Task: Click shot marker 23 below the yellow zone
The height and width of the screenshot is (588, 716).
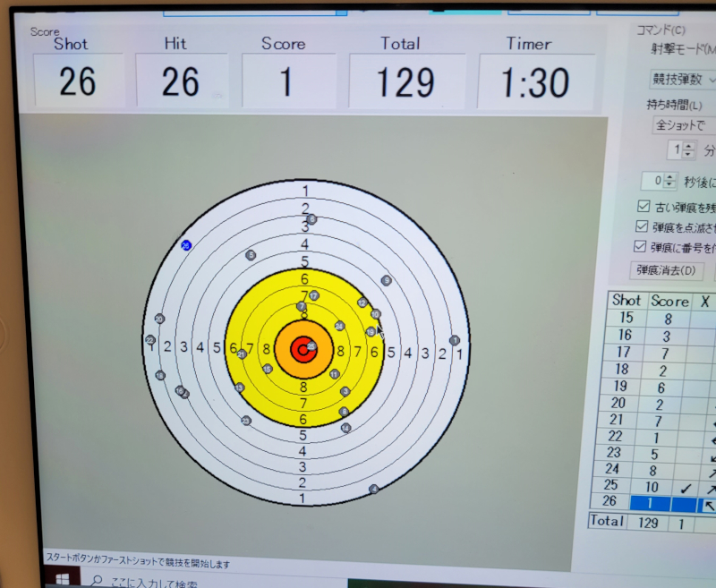Action: (x=246, y=421)
